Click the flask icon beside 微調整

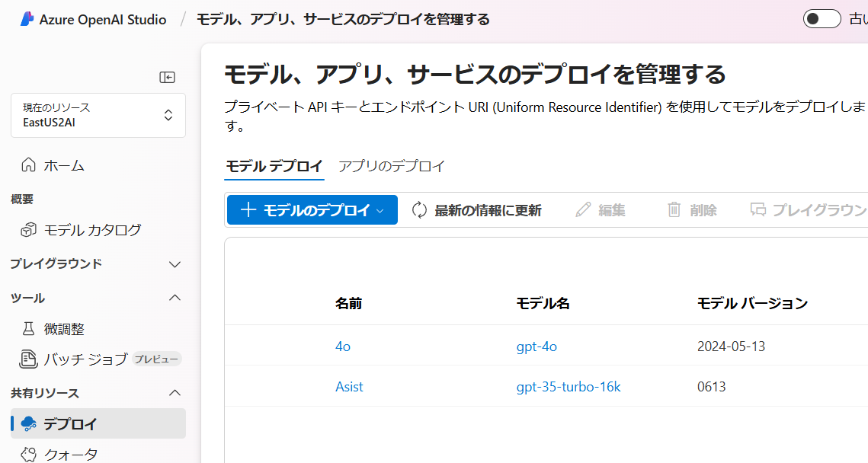[x=28, y=328]
